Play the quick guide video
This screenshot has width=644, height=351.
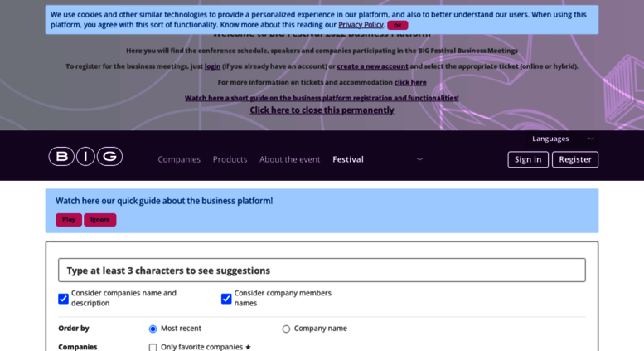click(x=69, y=219)
